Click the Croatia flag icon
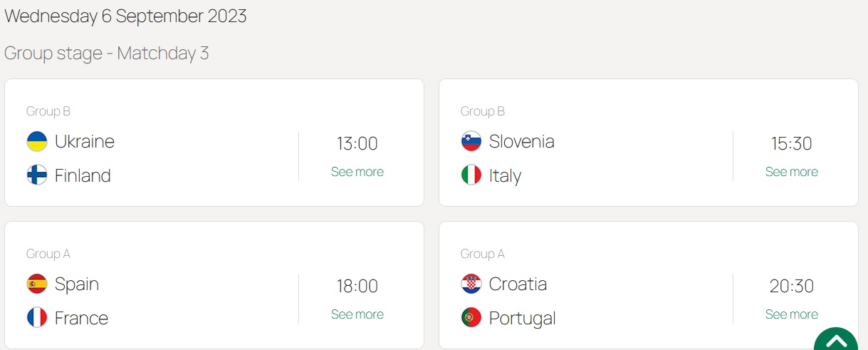This screenshot has height=350, width=868. 471,284
